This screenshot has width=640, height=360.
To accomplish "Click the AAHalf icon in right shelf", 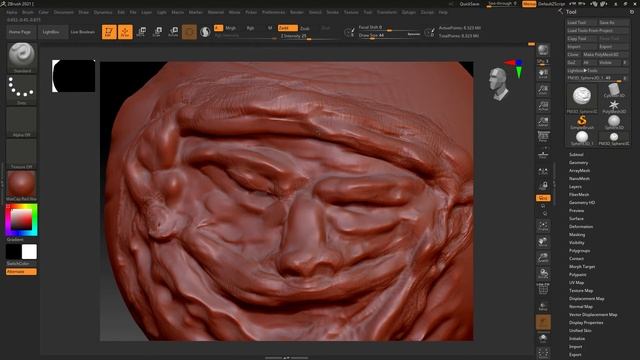I will (x=543, y=122).
